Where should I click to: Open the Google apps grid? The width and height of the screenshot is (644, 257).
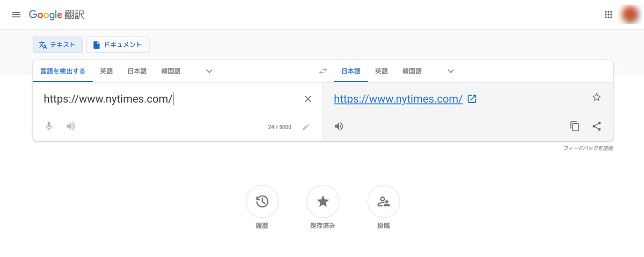(608, 15)
